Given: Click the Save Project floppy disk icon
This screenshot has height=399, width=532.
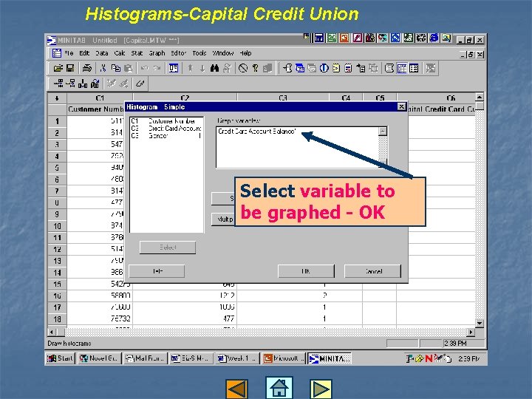Looking at the screenshot, I should (70, 68).
